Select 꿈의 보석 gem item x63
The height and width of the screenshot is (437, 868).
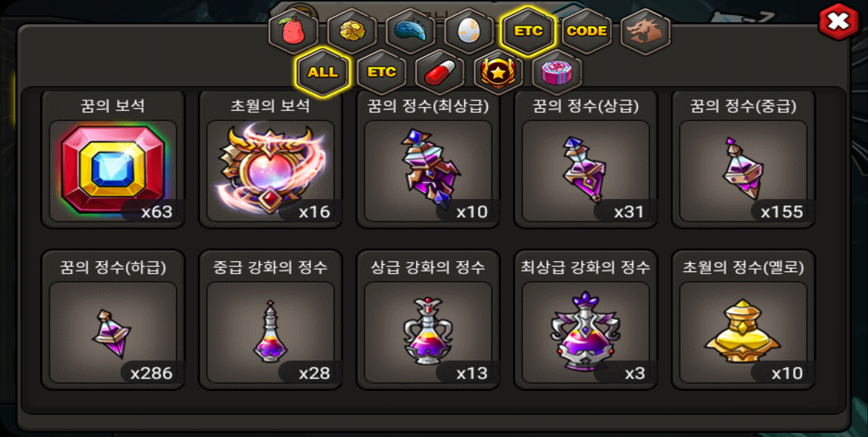click(113, 159)
